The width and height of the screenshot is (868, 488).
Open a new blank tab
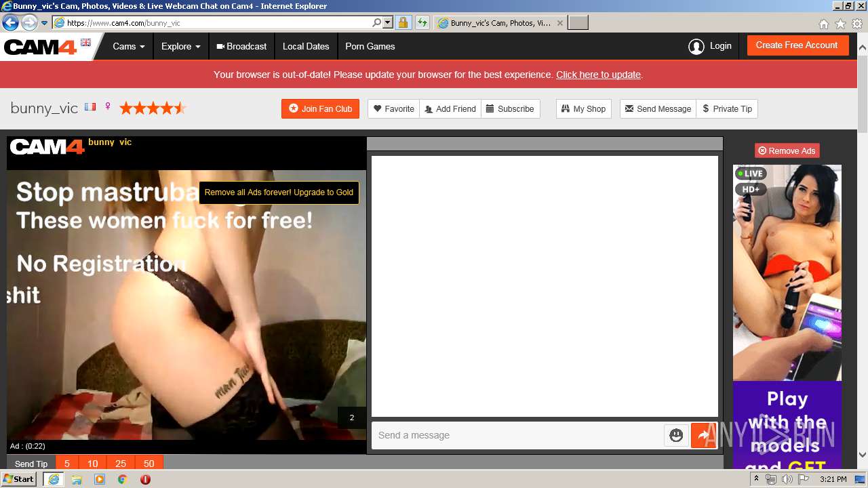(578, 22)
